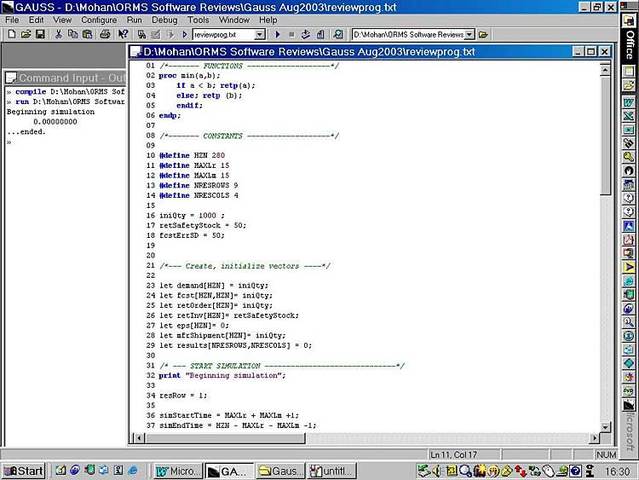Open the Window menu
Viewport: 639px width, 480px height.
click(x=234, y=20)
